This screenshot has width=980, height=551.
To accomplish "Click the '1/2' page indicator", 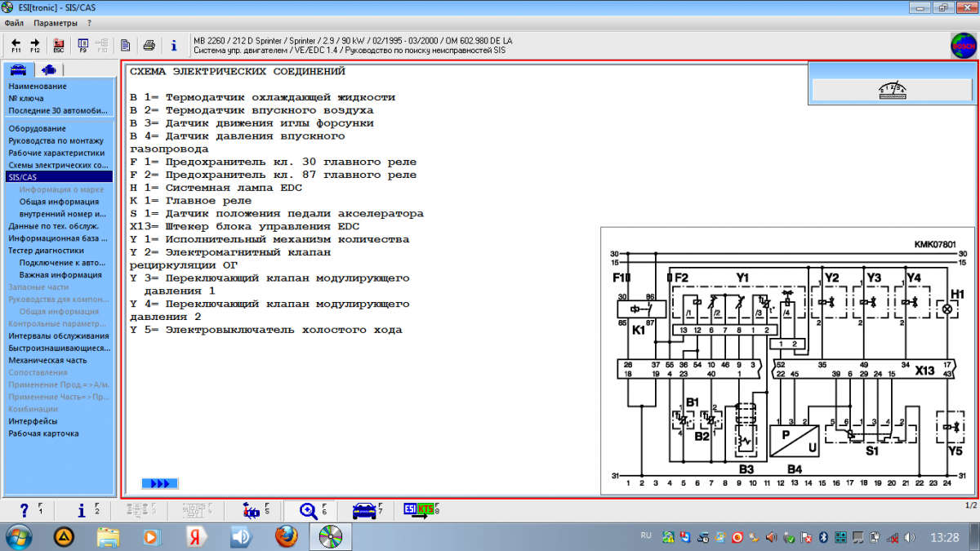I will 969,506.
